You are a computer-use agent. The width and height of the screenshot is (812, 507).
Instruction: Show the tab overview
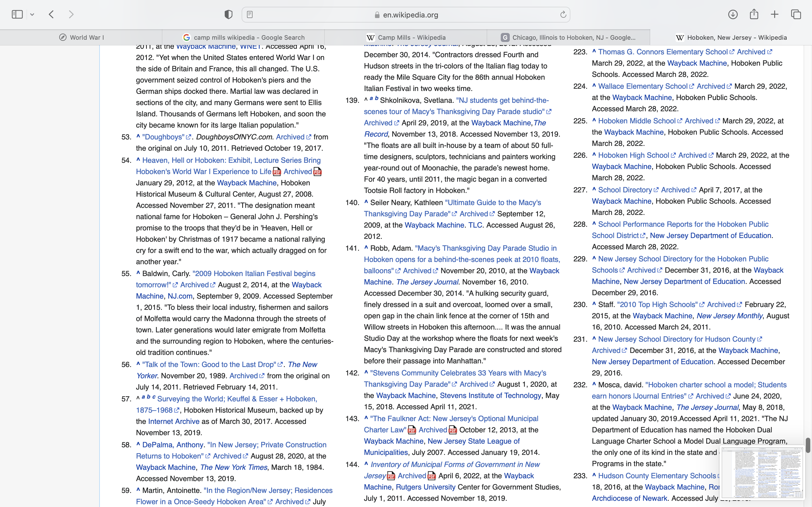point(796,14)
